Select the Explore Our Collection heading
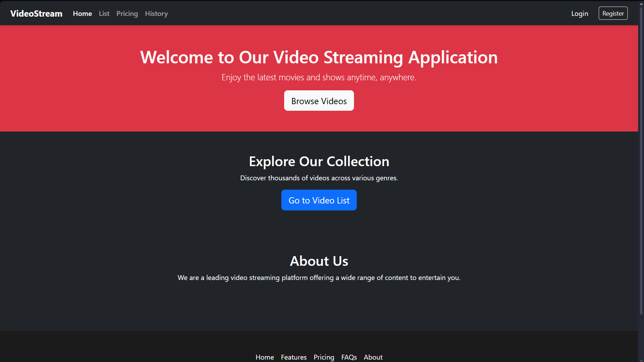Viewport: 644px width, 362px height. [319, 161]
